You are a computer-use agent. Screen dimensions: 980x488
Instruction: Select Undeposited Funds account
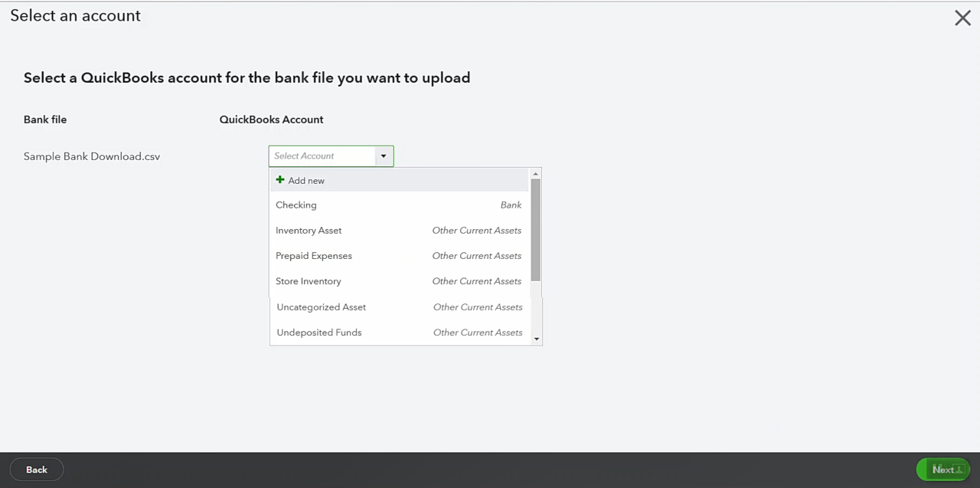click(319, 332)
